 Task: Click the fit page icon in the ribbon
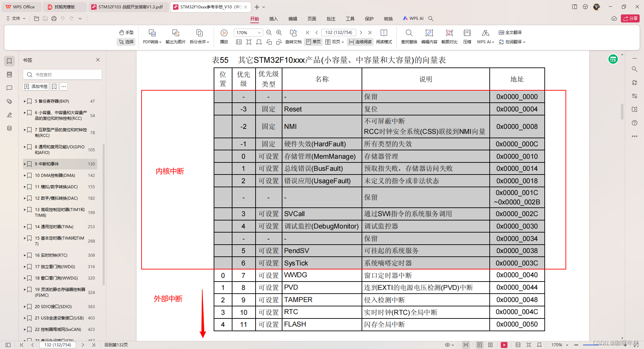coord(249,42)
